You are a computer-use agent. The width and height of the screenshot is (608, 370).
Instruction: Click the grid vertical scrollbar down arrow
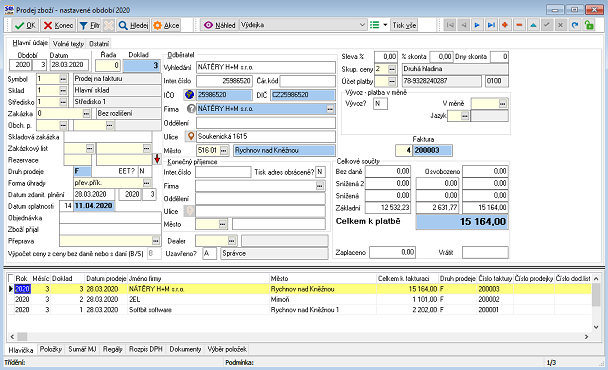596,327
